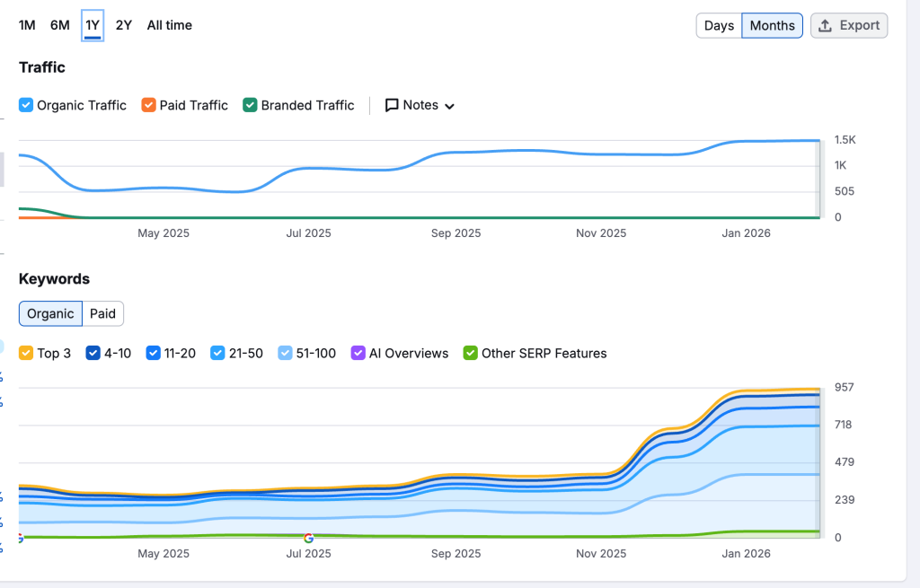920x588 pixels.
Task: Expand the Notes dropdown chevron
Action: [x=449, y=106]
